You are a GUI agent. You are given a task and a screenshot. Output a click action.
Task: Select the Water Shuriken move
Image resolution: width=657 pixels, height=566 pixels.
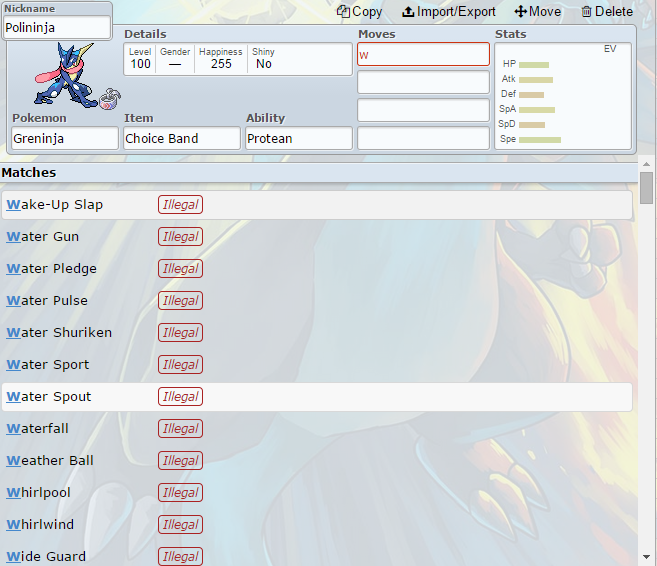point(317,333)
